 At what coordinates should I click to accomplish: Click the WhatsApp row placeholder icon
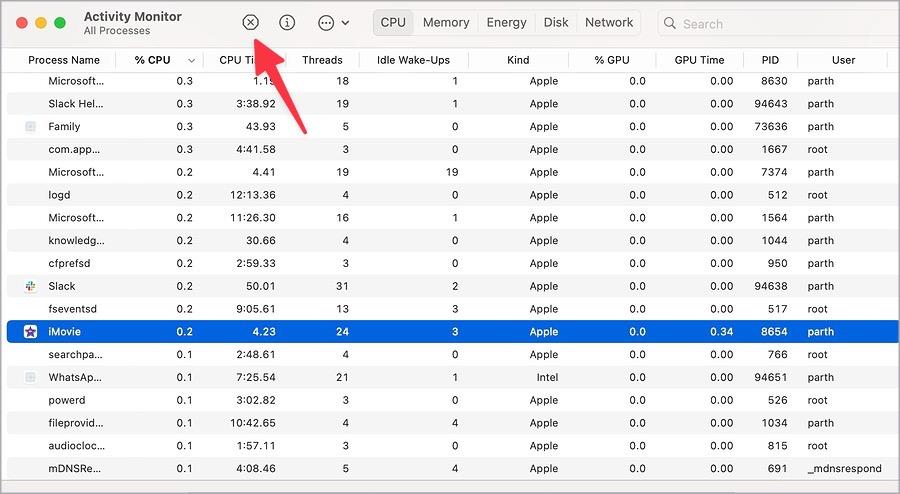pos(30,378)
